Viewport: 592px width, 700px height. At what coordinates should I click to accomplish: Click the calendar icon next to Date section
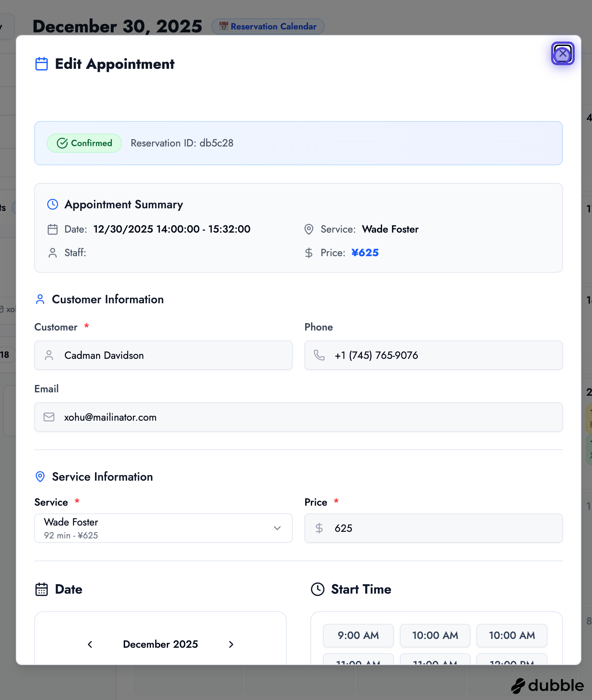coord(42,589)
